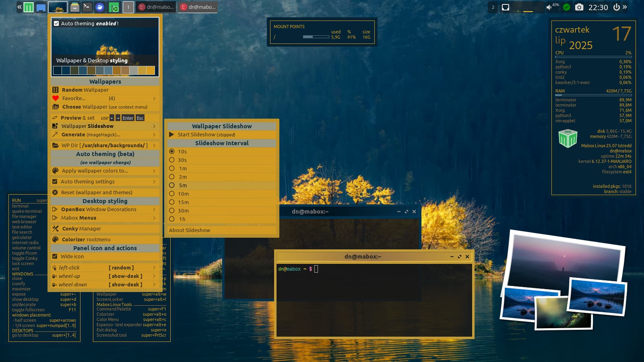The width and height of the screenshot is (644, 362).
Task: Click About Slideshow
Action: (x=190, y=230)
